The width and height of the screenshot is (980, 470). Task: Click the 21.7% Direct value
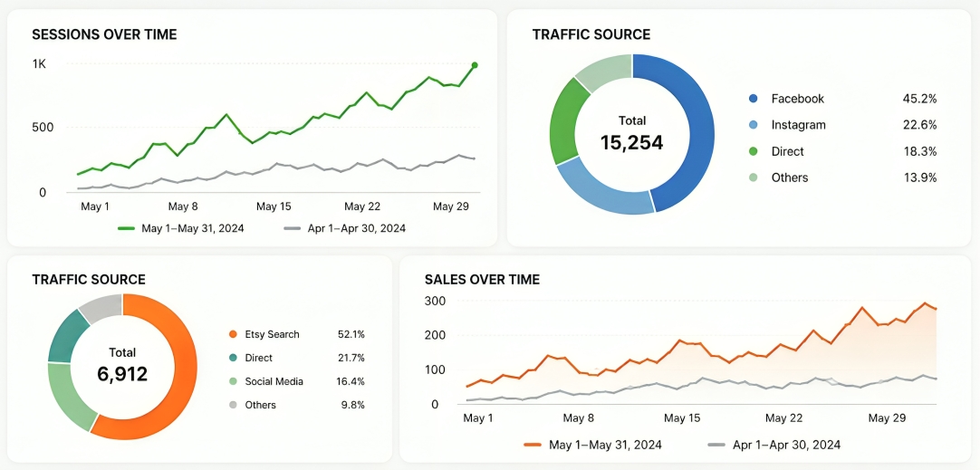coord(351,358)
